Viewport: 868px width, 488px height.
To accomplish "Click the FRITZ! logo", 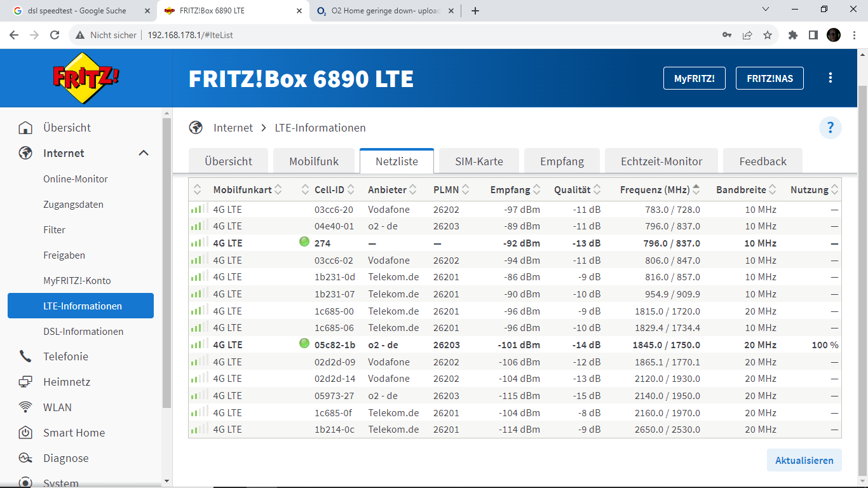I will (86, 78).
